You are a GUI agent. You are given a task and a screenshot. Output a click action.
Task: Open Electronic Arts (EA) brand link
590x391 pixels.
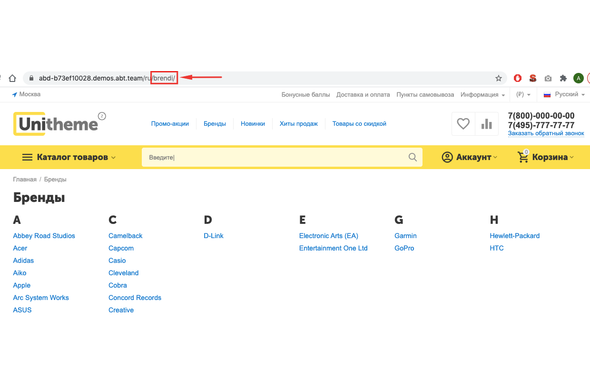(x=328, y=236)
